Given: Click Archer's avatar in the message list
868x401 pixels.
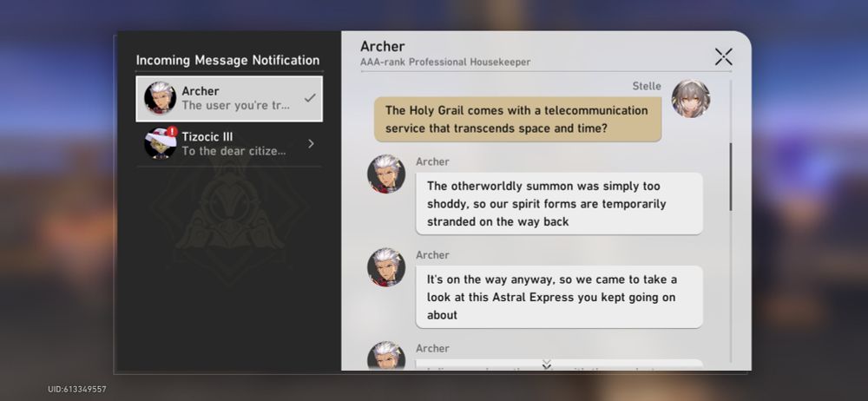Looking at the screenshot, I should point(160,98).
